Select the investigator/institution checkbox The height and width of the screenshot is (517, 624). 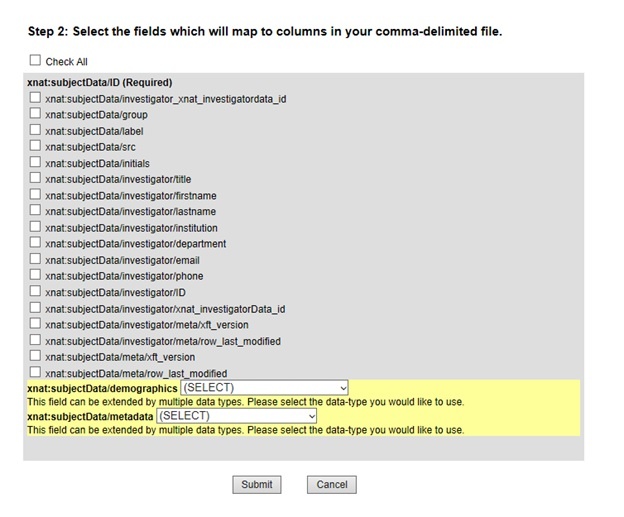coord(36,227)
